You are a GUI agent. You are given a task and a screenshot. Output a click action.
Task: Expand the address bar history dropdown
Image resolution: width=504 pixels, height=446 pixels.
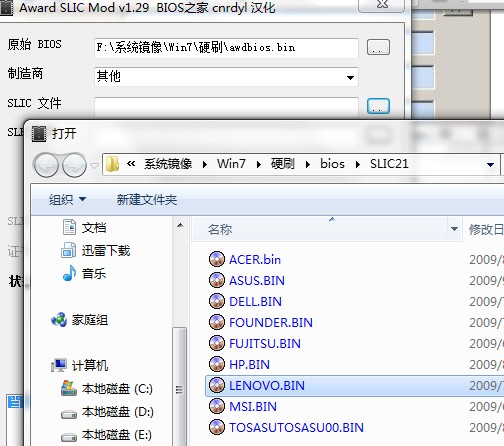point(490,165)
